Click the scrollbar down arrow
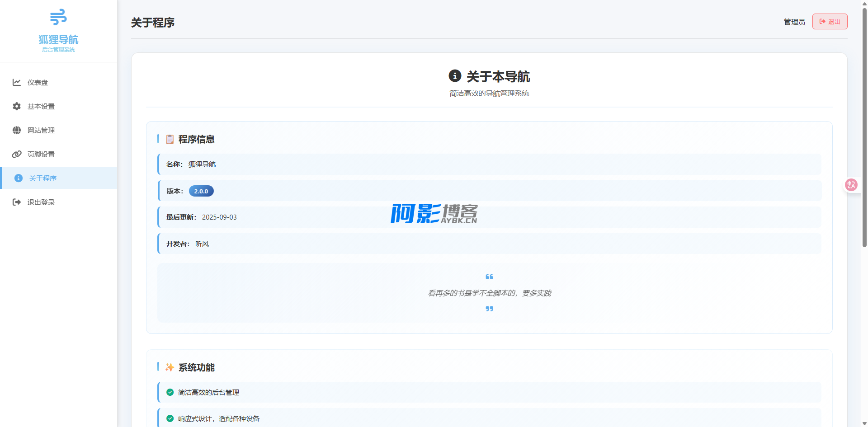Screen dimensions: 868x427 pyautogui.click(x=864, y=423)
